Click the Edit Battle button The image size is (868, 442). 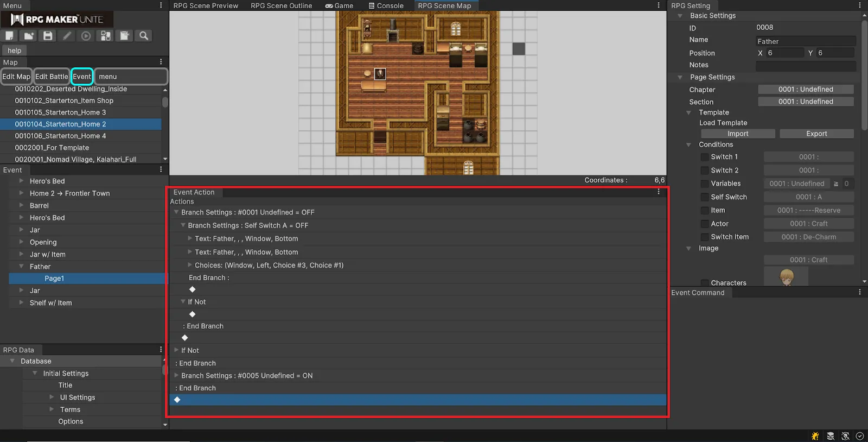coord(52,77)
